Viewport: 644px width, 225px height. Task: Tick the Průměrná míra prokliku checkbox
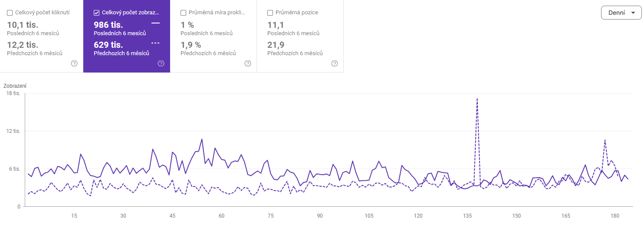click(x=184, y=13)
